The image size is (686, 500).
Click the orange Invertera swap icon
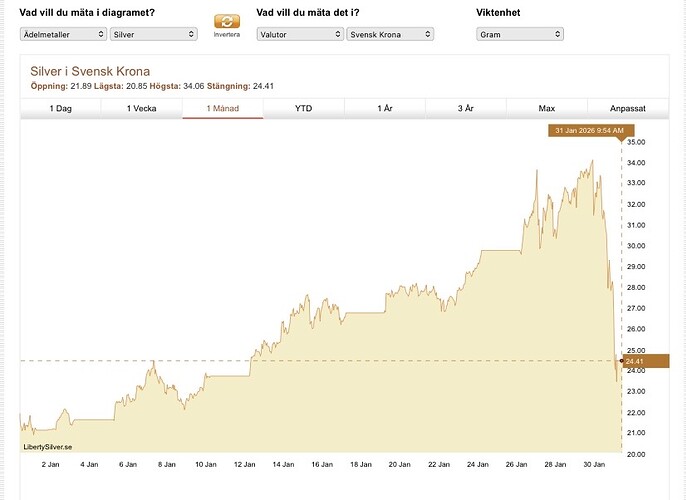pos(227,21)
